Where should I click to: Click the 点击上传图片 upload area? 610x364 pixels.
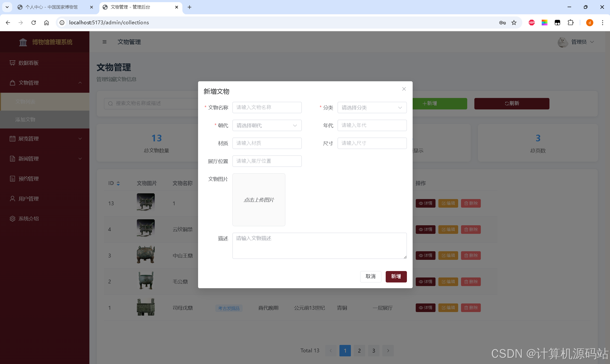(259, 200)
